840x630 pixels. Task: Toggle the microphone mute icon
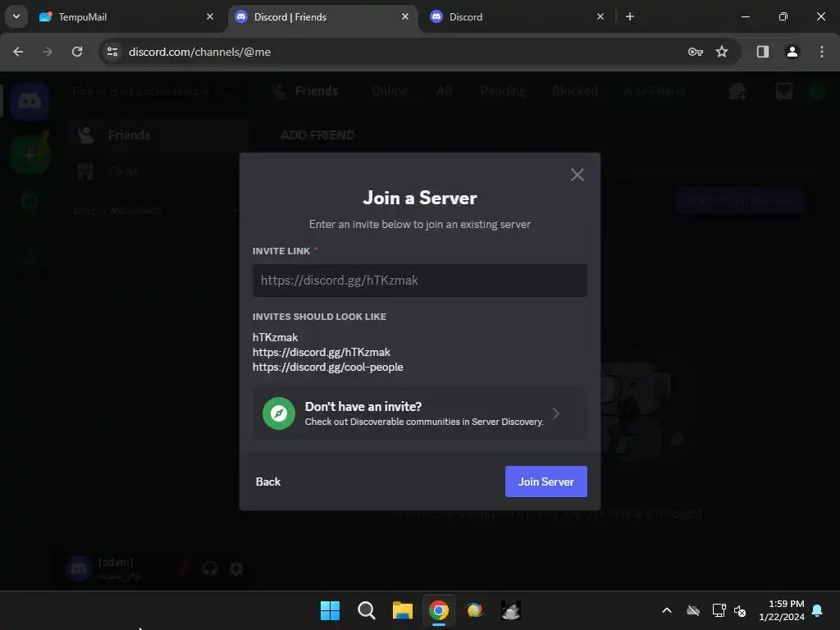pyautogui.click(x=184, y=568)
